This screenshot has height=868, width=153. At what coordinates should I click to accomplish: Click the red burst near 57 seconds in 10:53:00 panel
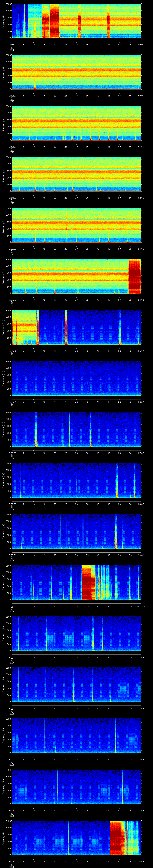tap(135, 276)
